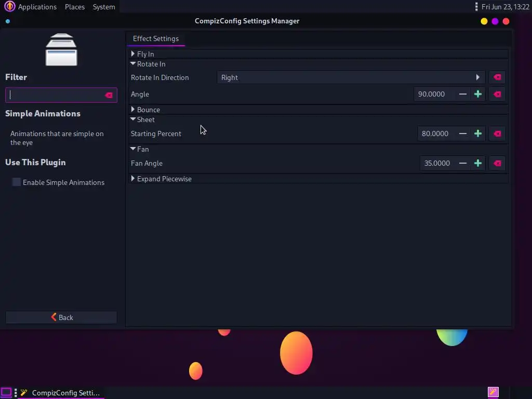Increase the Angle value with plus
Image resolution: width=532 pixels, height=399 pixels.
pos(478,94)
